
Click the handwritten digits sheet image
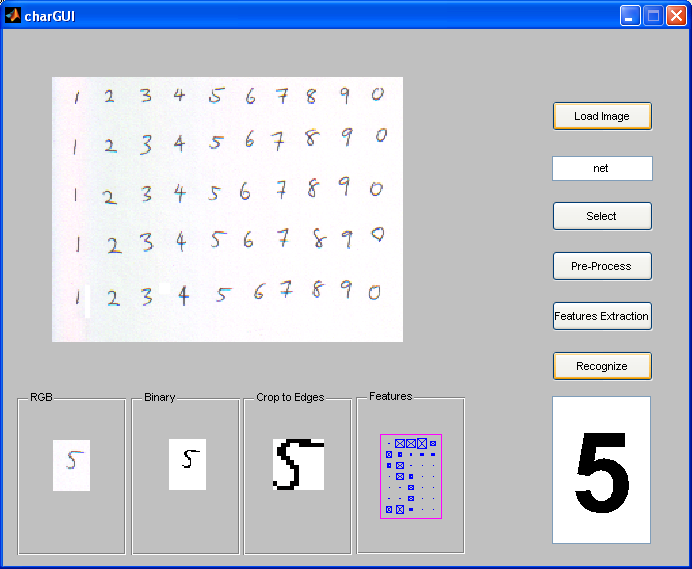pyautogui.click(x=227, y=209)
